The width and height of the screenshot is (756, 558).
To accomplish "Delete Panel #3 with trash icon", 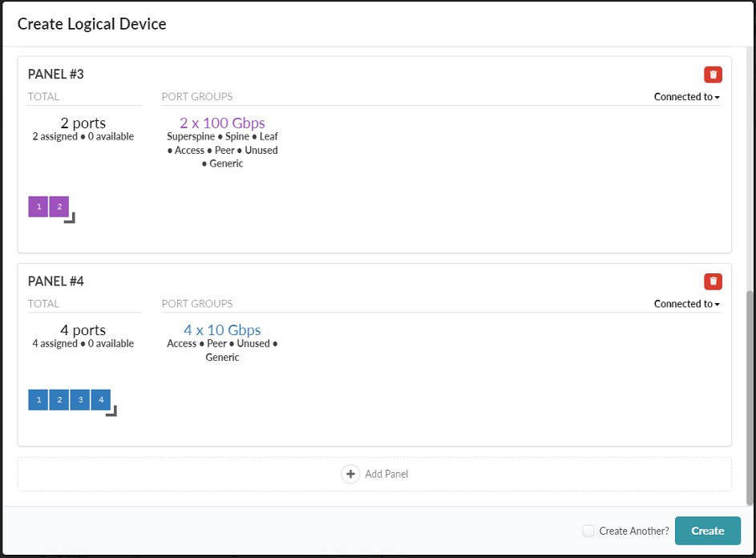I will (713, 75).
